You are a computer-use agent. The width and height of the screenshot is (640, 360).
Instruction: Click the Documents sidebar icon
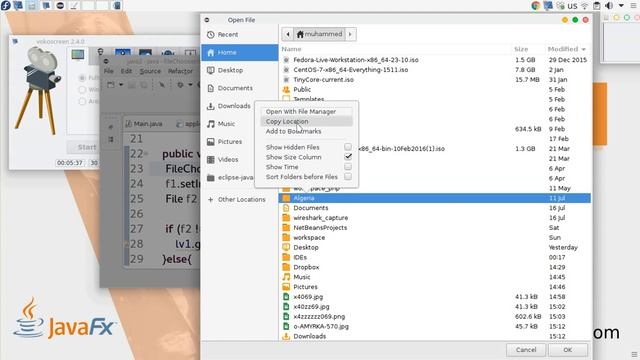click(x=211, y=88)
